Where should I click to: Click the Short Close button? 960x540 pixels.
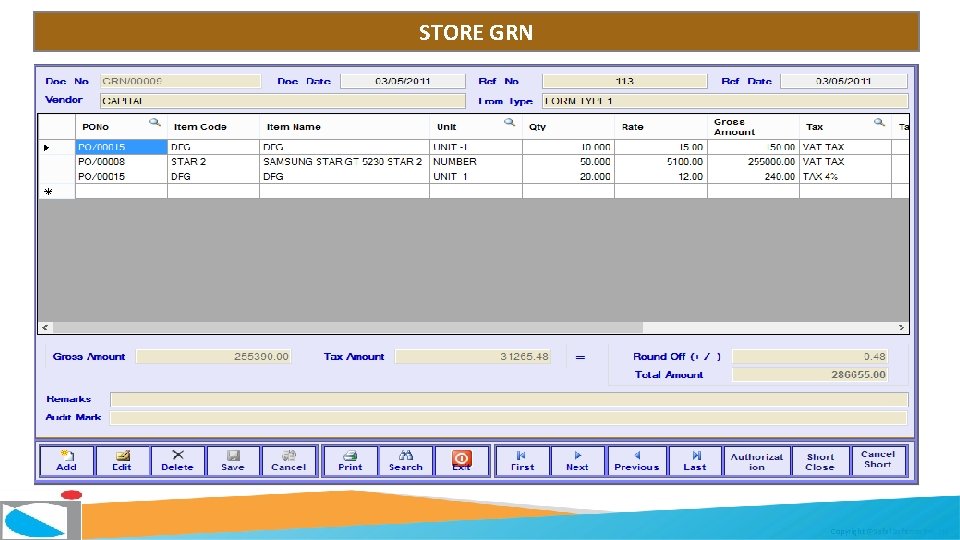click(820, 461)
